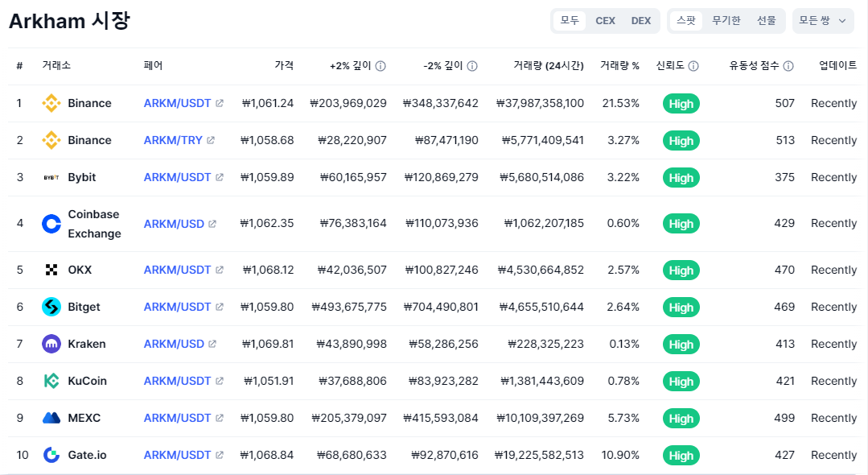Image resolution: width=868 pixels, height=475 pixels.
Task: Sort by 거래소 column header
Action: tap(56, 65)
